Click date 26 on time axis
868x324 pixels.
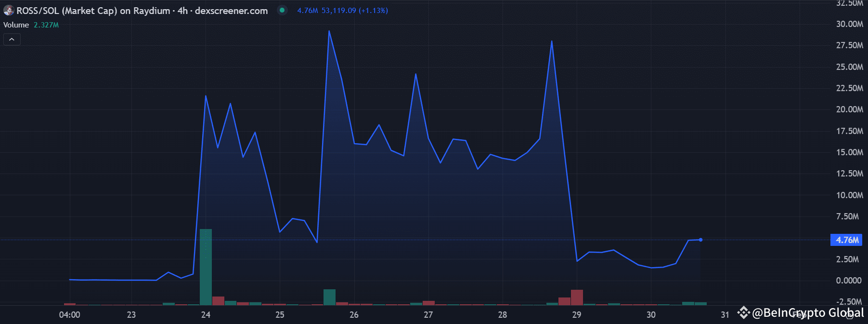click(354, 315)
